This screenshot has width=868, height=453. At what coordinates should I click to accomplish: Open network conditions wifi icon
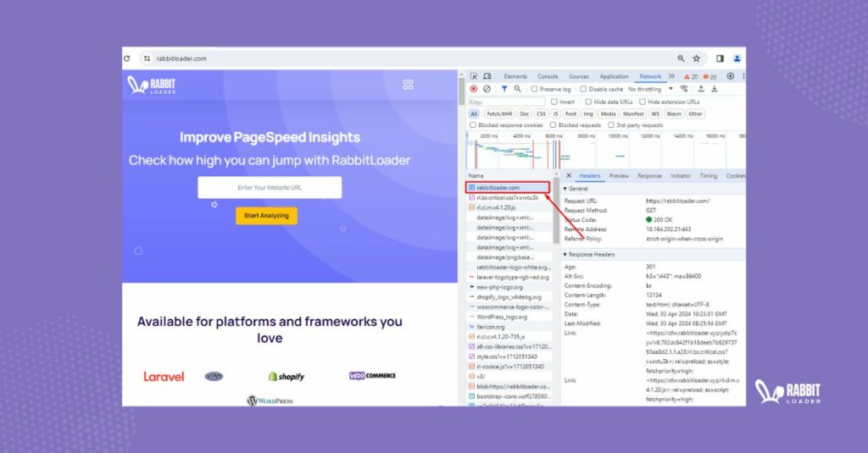684,89
